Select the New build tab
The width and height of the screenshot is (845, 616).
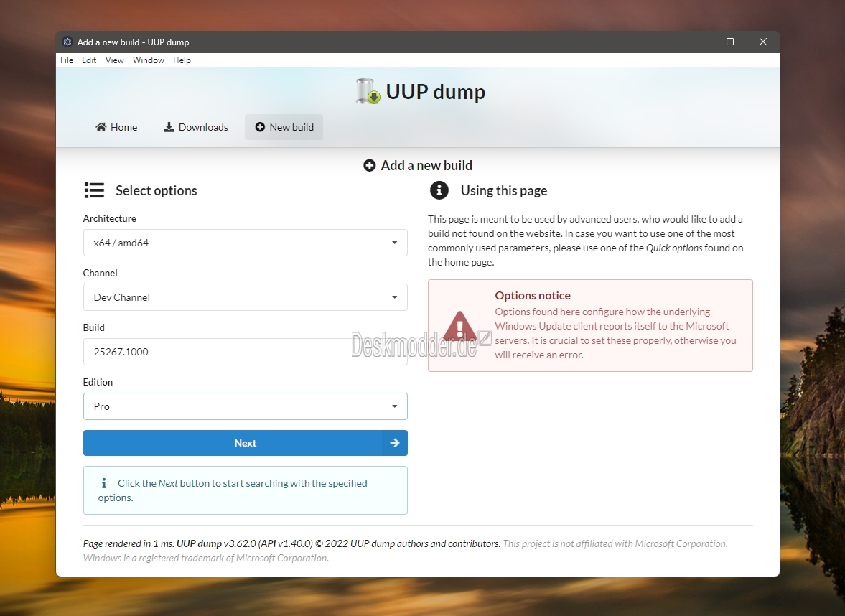click(284, 127)
